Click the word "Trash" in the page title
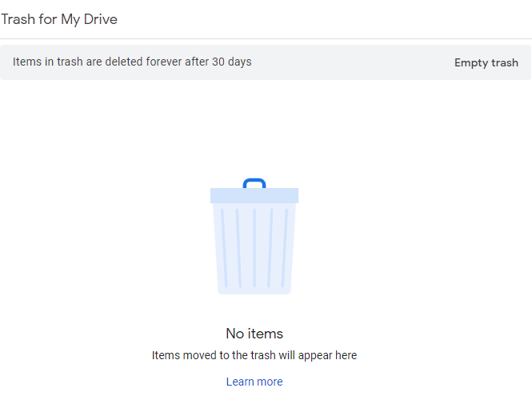The width and height of the screenshot is (532, 412). pyautogui.click(x=18, y=19)
